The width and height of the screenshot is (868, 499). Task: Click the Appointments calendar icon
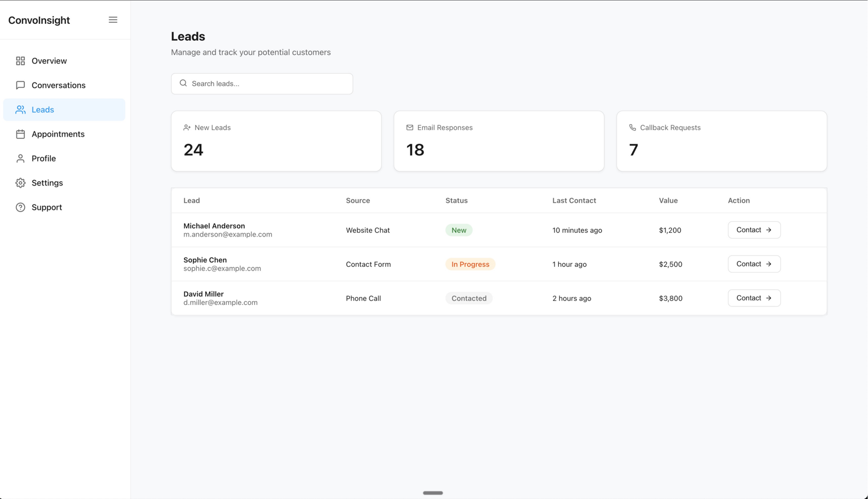pos(21,134)
